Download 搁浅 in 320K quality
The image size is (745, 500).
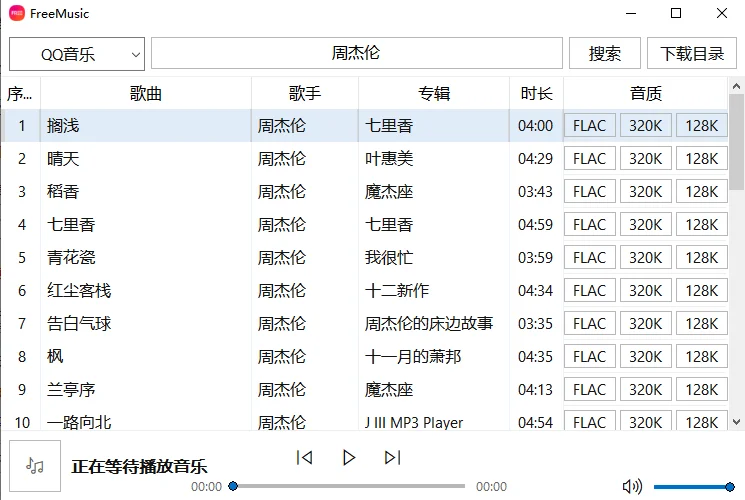pos(646,125)
